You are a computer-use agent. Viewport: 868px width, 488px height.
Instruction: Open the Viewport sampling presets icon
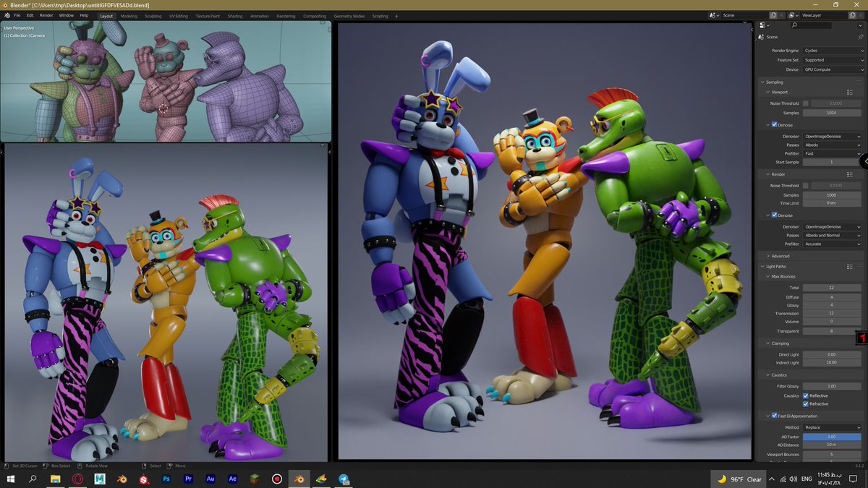pos(850,92)
